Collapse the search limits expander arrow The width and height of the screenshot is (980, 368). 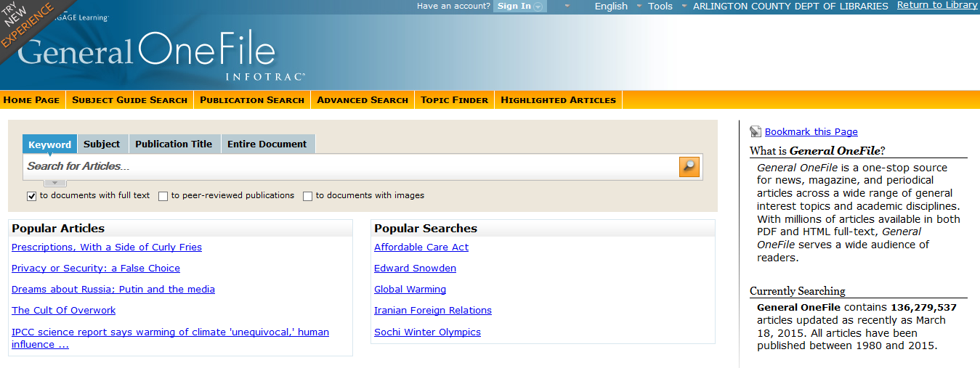(x=54, y=182)
